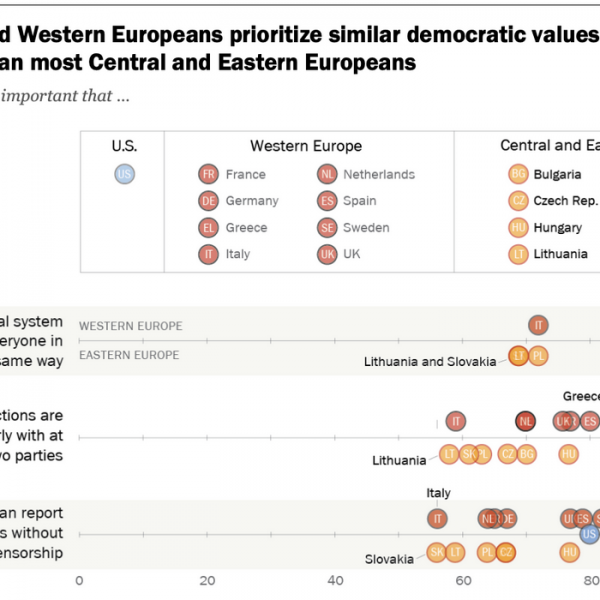Select the Hungary HU legend icon
Viewport: 600px width, 600px height.
(518, 227)
